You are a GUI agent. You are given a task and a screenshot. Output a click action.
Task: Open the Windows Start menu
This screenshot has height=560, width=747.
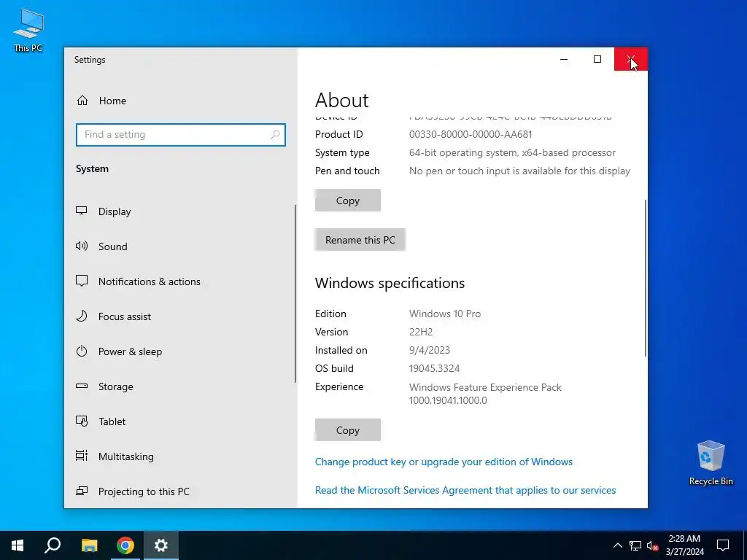click(x=18, y=545)
